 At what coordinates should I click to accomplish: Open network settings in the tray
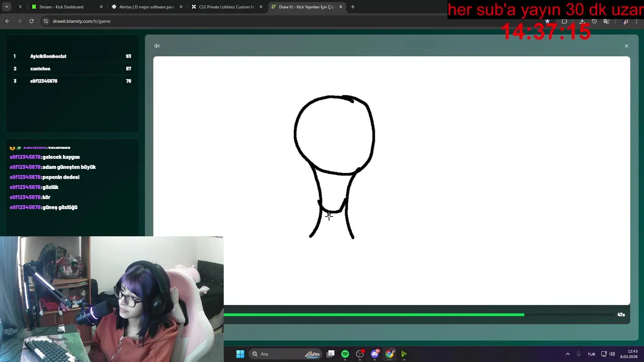[604, 354]
